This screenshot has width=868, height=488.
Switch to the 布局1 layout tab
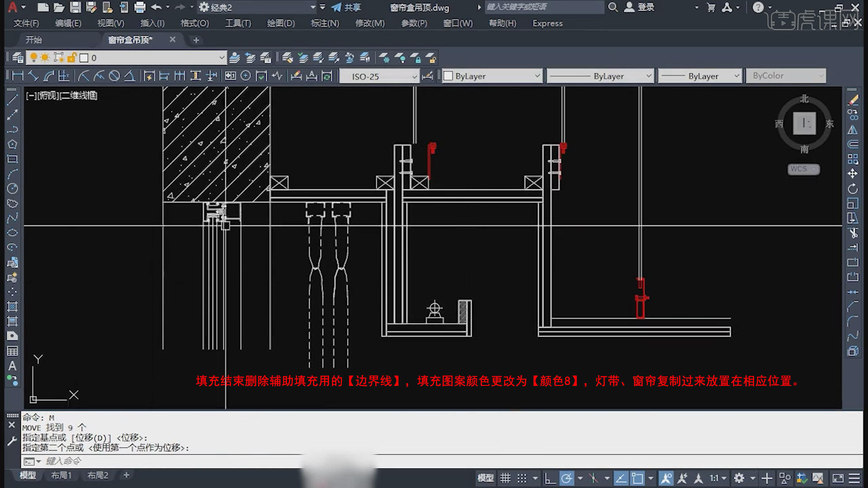click(x=61, y=475)
